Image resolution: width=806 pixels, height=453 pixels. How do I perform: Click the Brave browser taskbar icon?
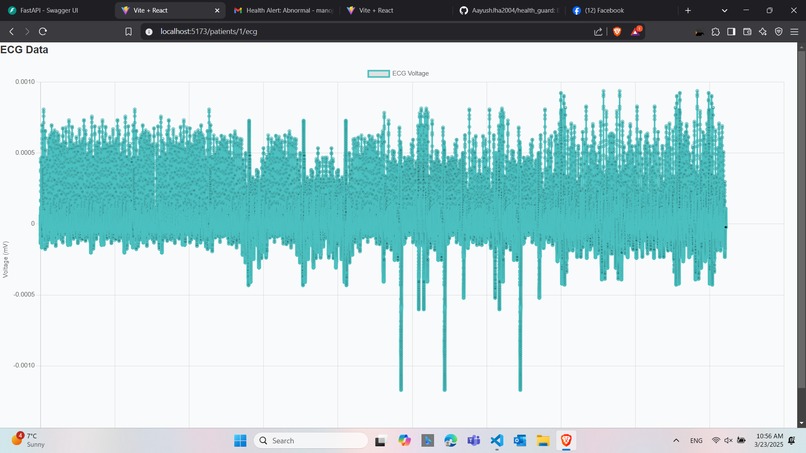(566, 441)
